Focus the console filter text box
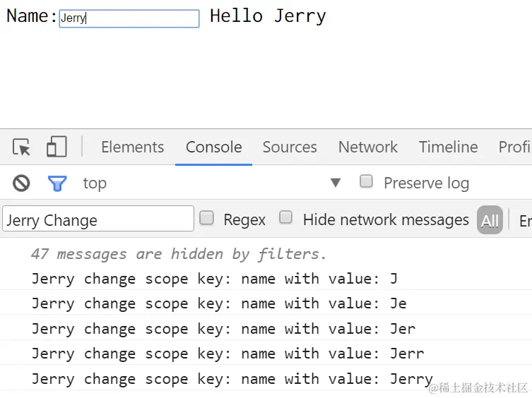The width and height of the screenshot is (532, 398). coord(97,219)
